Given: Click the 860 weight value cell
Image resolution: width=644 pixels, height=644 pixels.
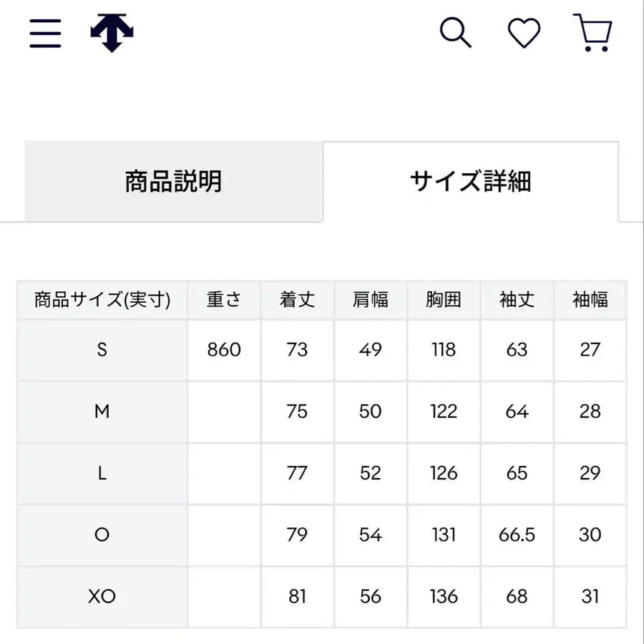Looking at the screenshot, I should 224,350.
